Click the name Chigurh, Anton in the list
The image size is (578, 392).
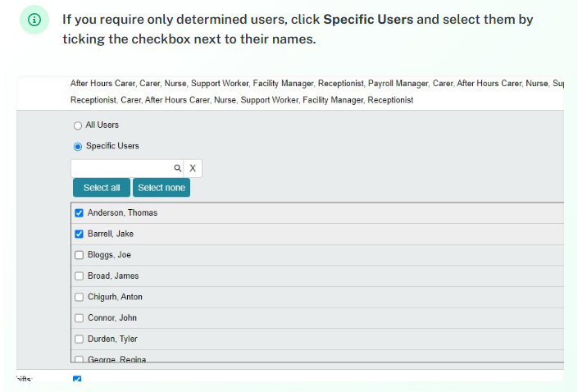pos(115,297)
